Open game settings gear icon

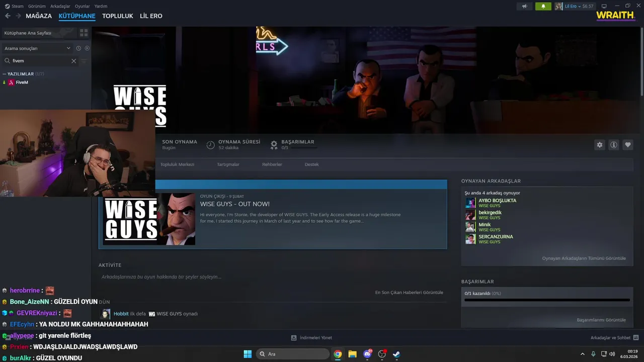click(600, 145)
